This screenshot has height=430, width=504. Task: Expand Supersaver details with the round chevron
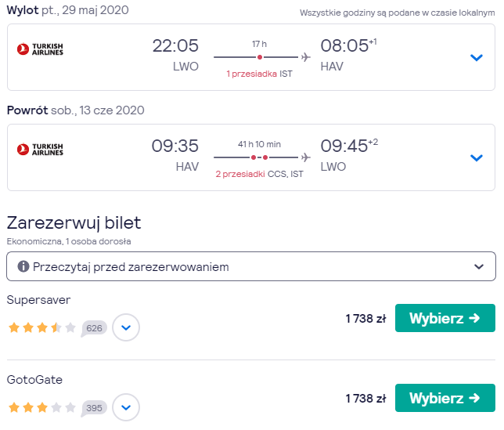[126, 327]
